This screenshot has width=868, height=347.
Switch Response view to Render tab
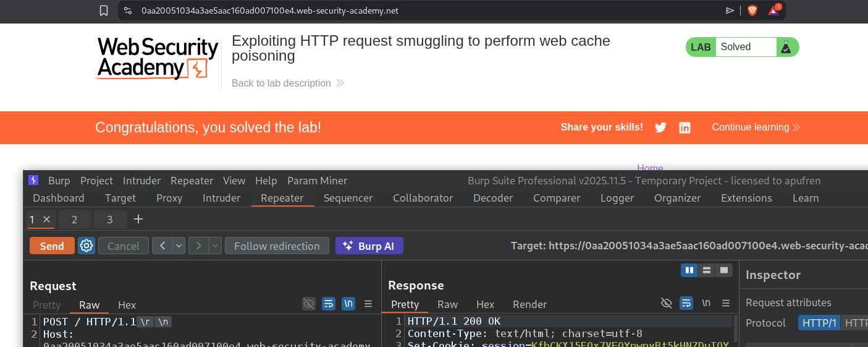[529, 304]
